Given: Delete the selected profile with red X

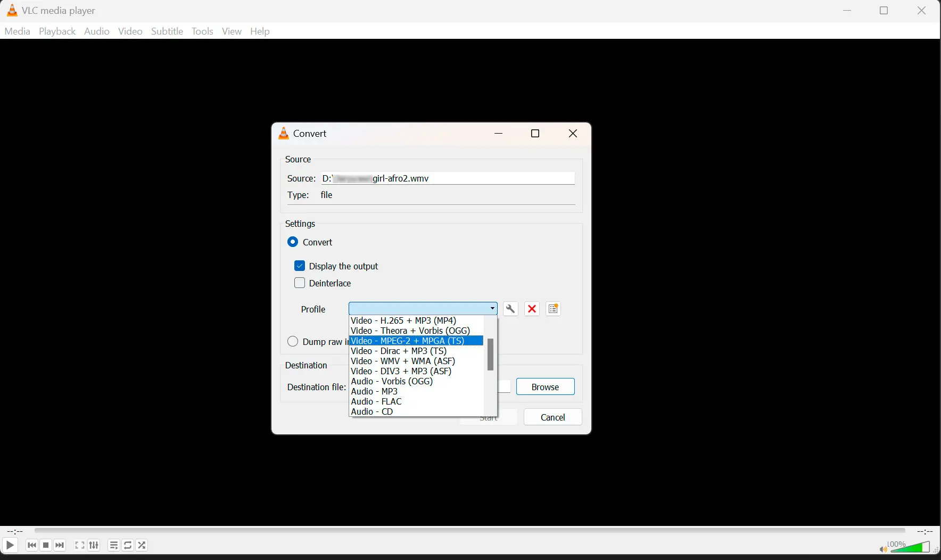Looking at the screenshot, I should pos(532,309).
